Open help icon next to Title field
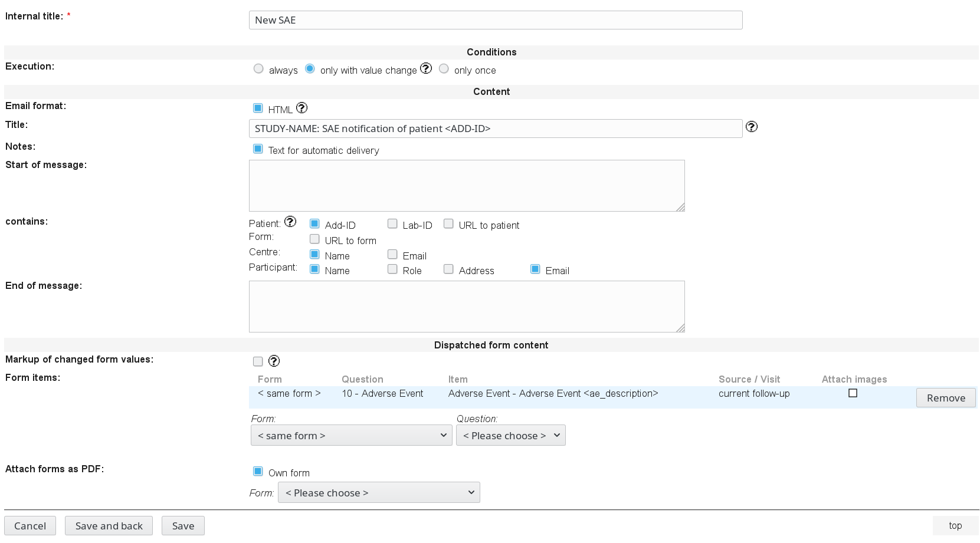980x543 pixels. pos(751,127)
